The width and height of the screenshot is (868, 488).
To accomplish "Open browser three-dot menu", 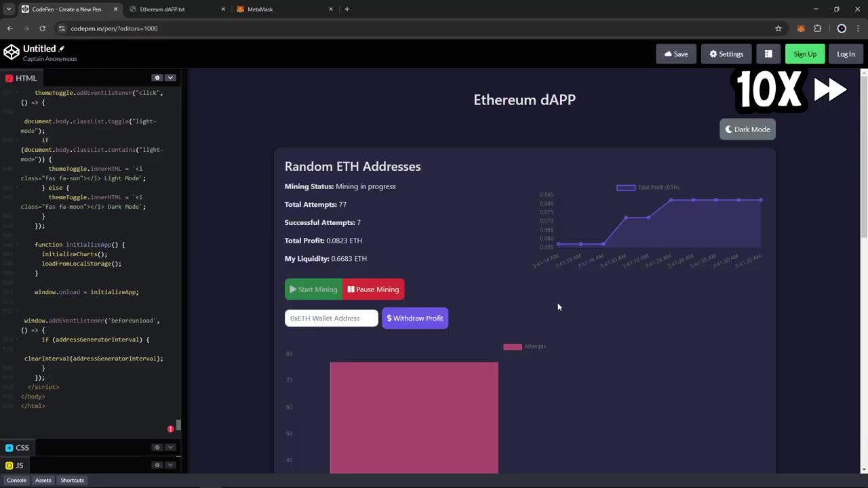I will 858,28.
